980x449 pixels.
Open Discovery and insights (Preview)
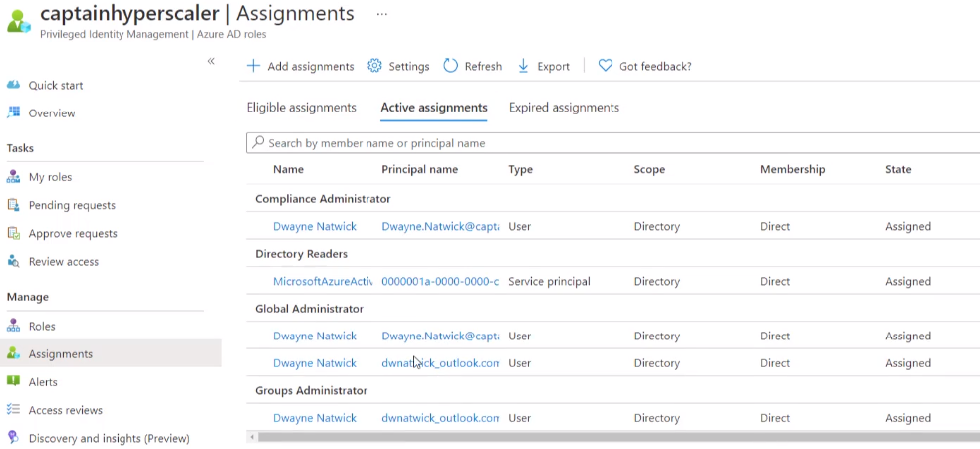coord(110,438)
